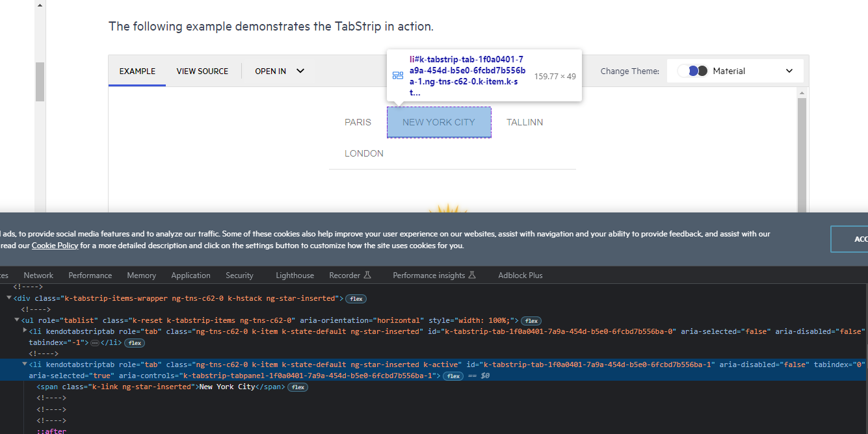Click the Recorder flask icon in DevTools
This screenshot has width=868, height=434.
(367, 275)
